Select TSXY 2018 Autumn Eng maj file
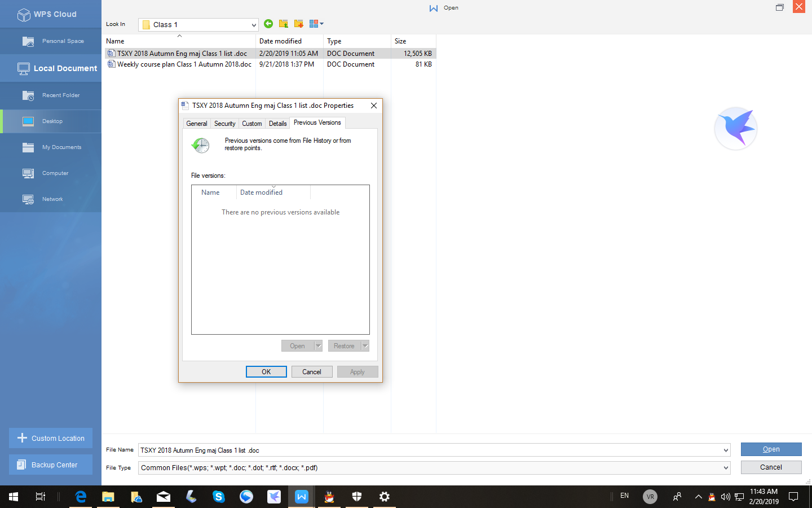 click(x=270, y=54)
